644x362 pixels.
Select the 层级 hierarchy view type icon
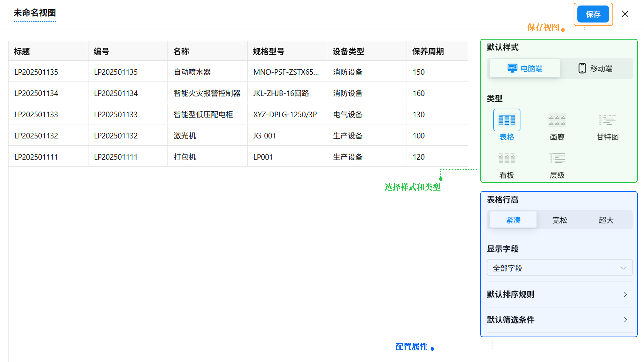pos(557,158)
